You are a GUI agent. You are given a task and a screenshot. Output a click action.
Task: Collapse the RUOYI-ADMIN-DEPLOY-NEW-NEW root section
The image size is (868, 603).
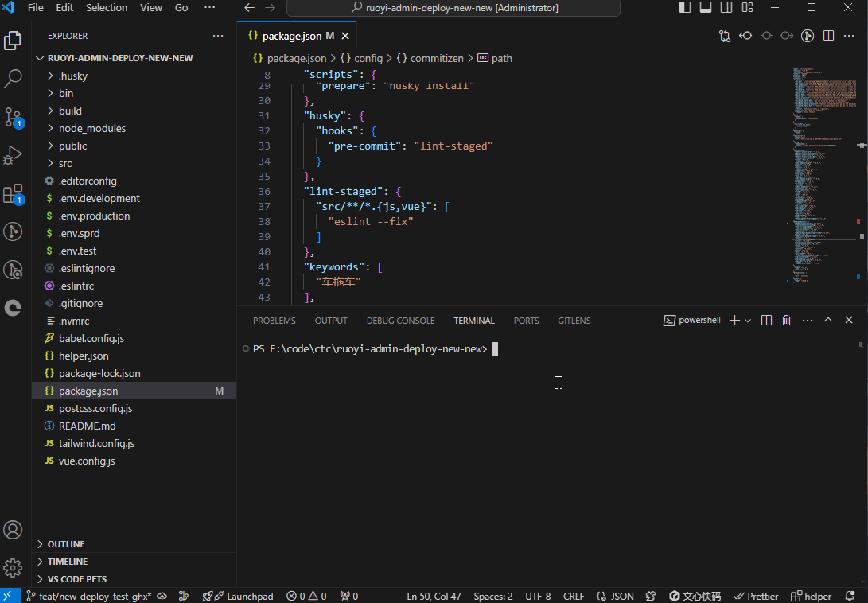point(134,58)
